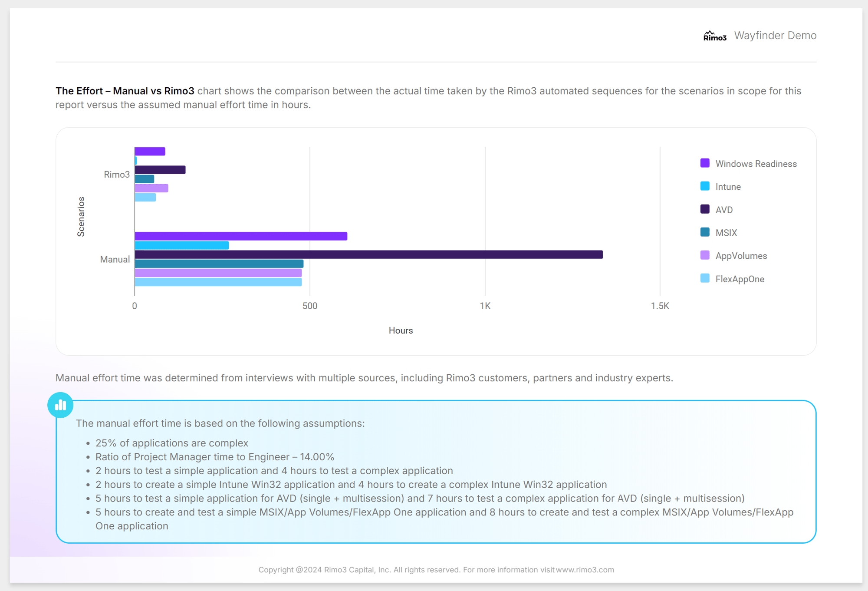868x591 pixels.
Task: Click the Scenarios vertical axis title
Action: point(81,217)
